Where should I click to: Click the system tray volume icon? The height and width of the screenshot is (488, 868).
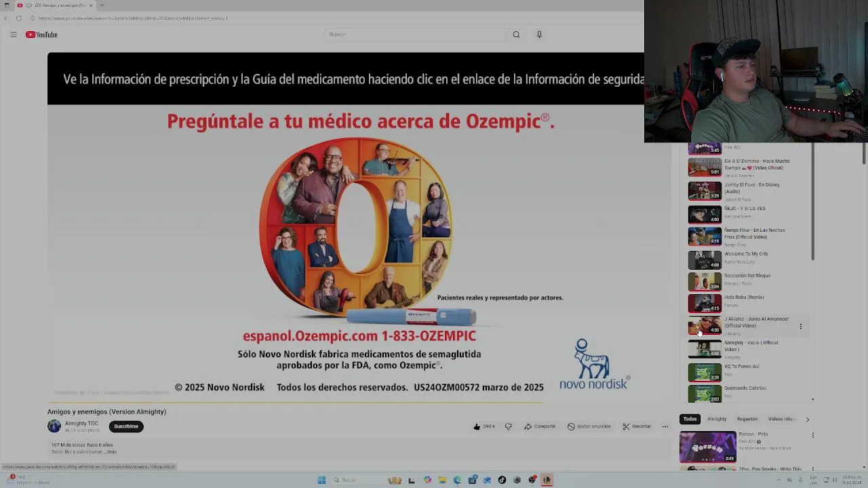tap(835, 480)
